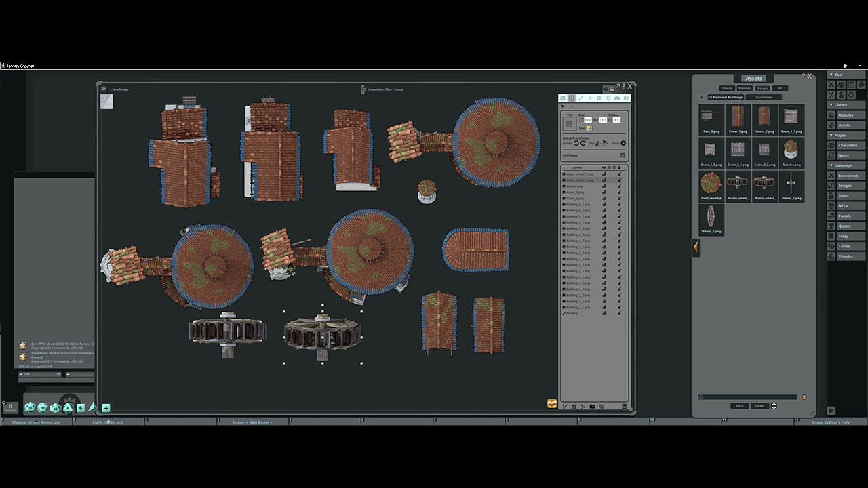Collapse the FG Medieval Buildings asset group

point(701,97)
